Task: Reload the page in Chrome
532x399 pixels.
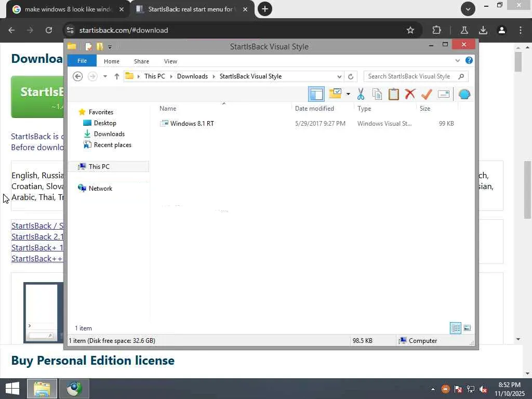Action: [x=49, y=30]
